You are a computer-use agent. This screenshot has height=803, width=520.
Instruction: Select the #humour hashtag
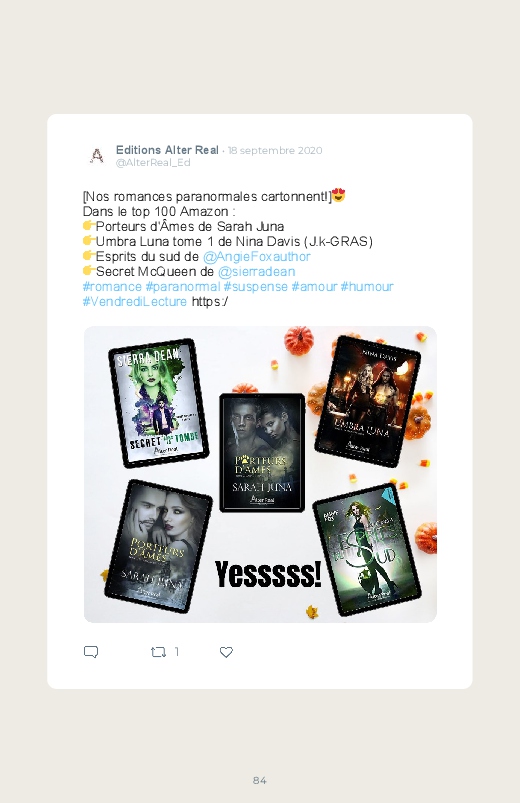[x=367, y=286]
